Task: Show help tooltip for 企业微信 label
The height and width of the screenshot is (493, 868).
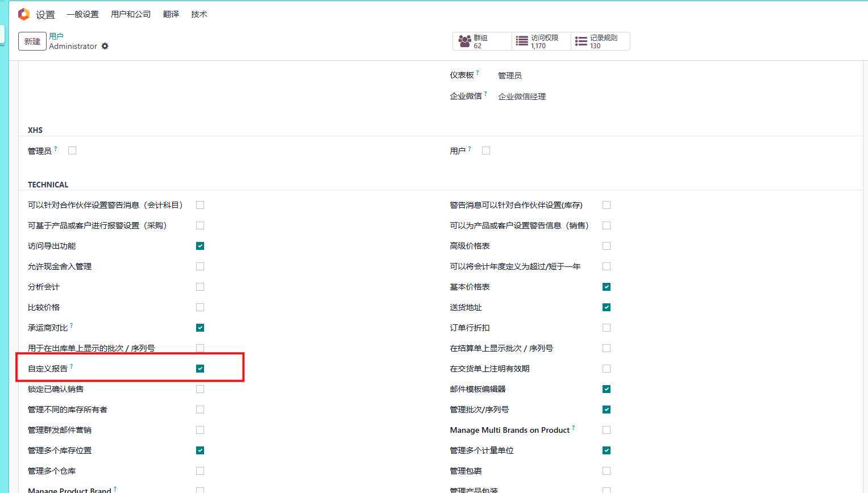Action: click(485, 94)
